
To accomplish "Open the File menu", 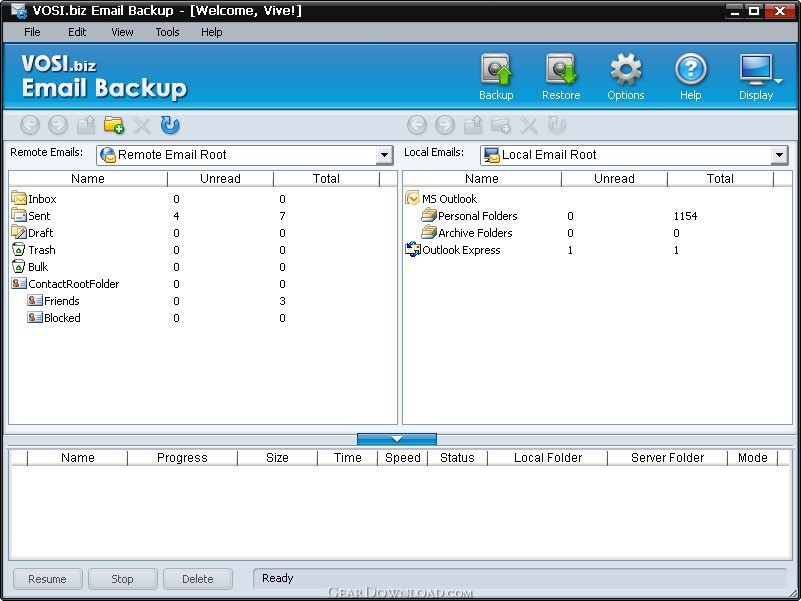I will coord(32,32).
